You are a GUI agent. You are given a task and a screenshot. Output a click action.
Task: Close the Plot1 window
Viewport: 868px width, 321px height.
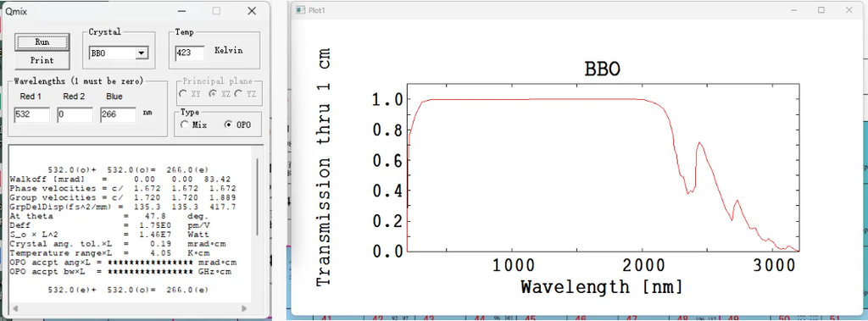pos(849,10)
